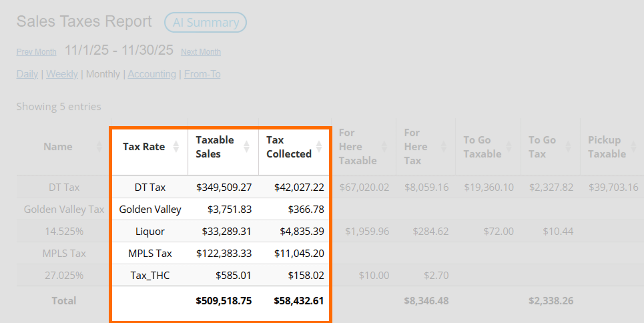Image resolution: width=644 pixels, height=323 pixels.
Task: Sort using For Here Taxable arrows
Action: click(386, 147)
